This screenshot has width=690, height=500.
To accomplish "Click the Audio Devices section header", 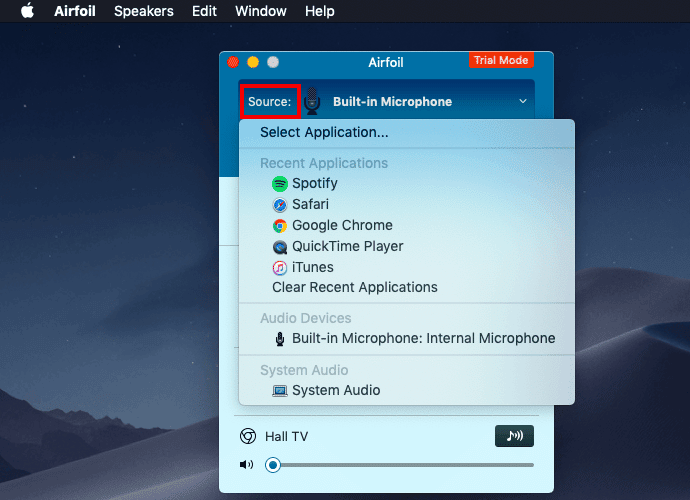I will [x=305, y=318].
